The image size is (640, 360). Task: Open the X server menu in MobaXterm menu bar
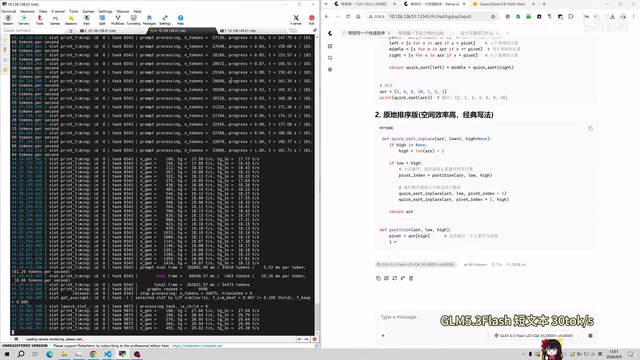[58, 11]
